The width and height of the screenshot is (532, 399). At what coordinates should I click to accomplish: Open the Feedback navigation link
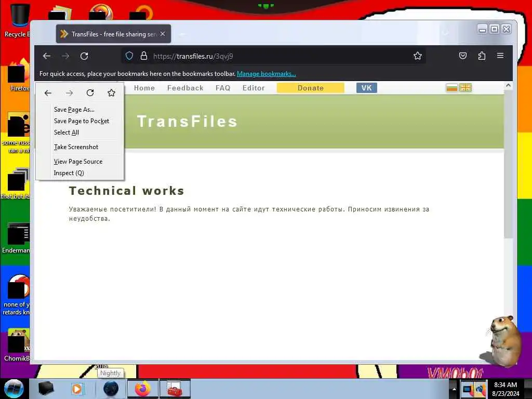coord(185,88)
